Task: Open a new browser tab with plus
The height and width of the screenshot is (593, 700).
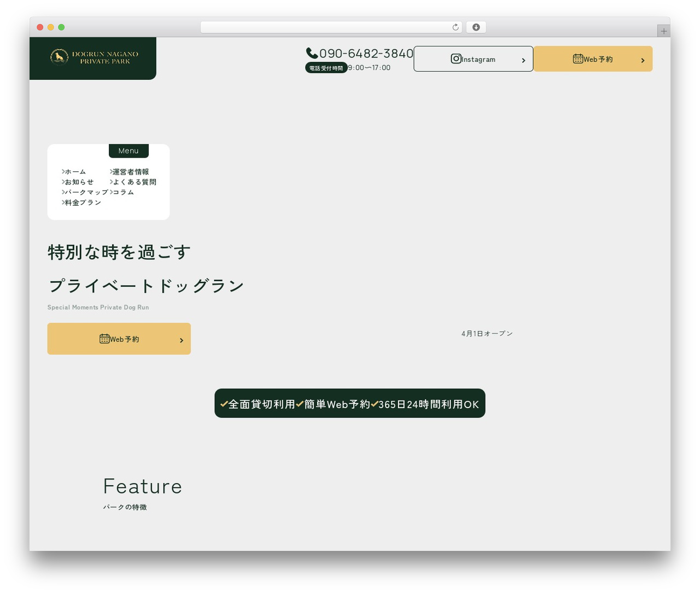Action: click(x=663, y=31)
